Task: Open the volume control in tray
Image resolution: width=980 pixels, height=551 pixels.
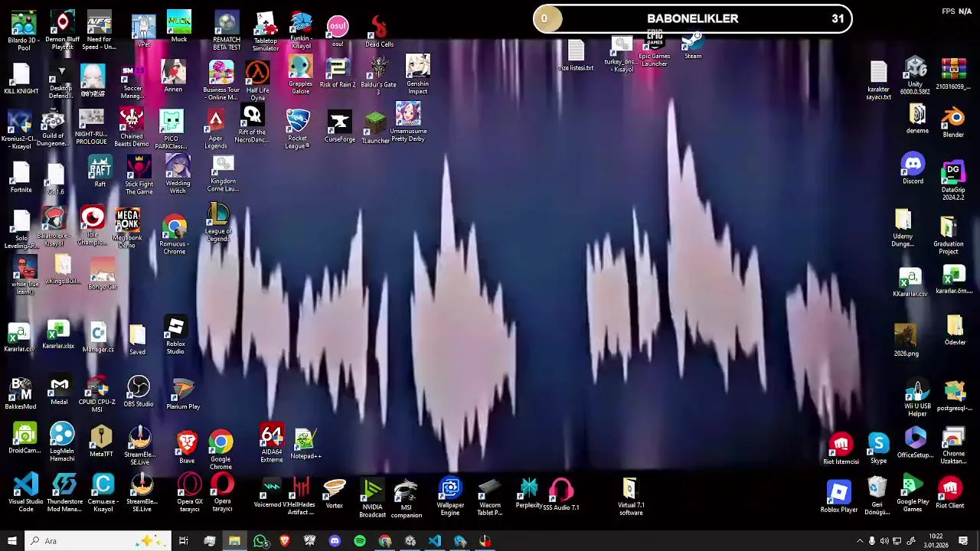Action: tap(884, 541)
